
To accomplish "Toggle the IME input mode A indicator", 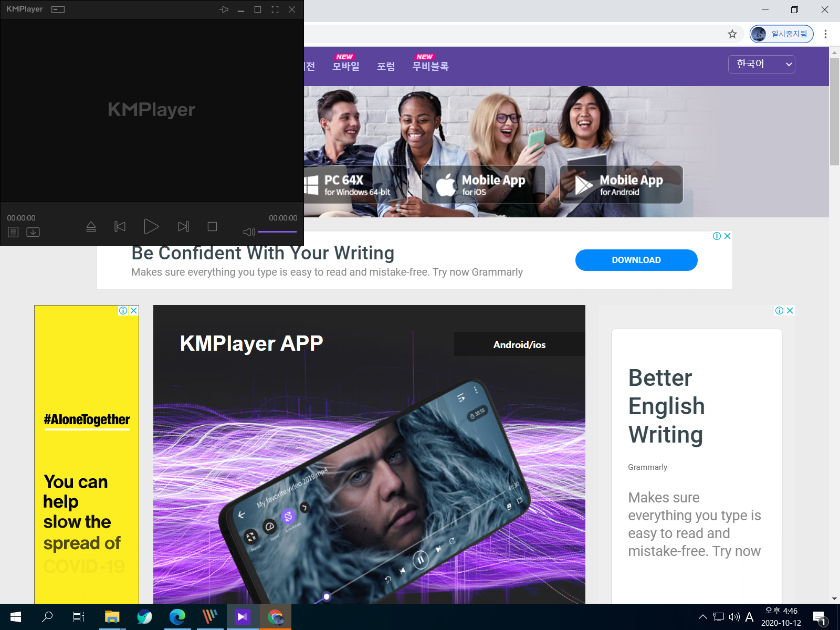I will point(749,617).
